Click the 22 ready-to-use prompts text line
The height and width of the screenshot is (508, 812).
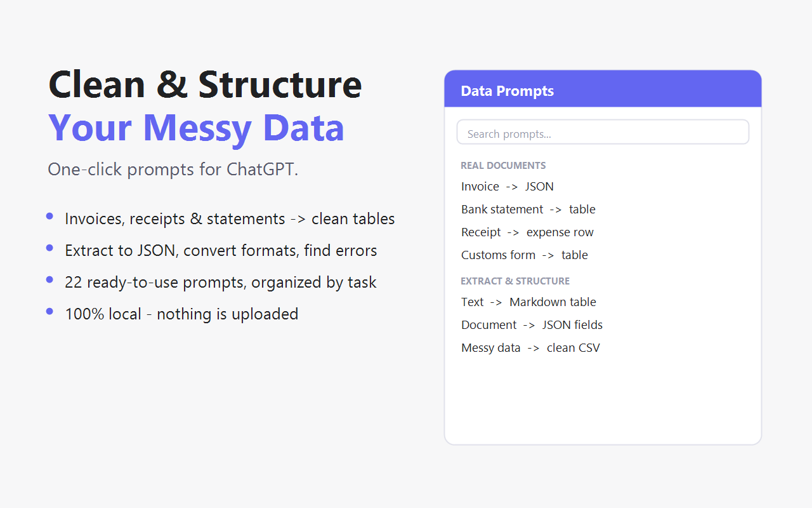click(221, 282)
